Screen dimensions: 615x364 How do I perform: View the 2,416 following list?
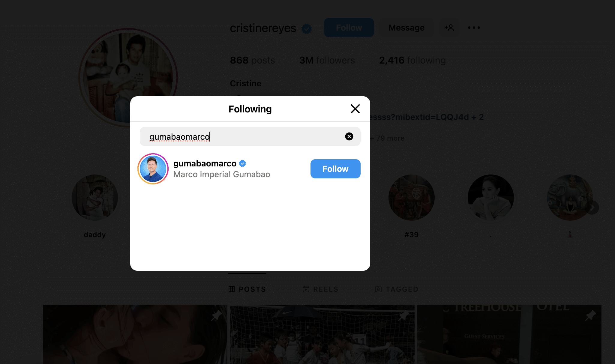(x=412, y=60)
